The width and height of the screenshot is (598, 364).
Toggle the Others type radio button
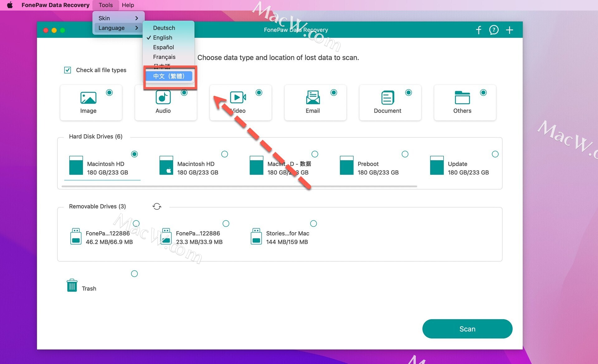click(483, 92)
